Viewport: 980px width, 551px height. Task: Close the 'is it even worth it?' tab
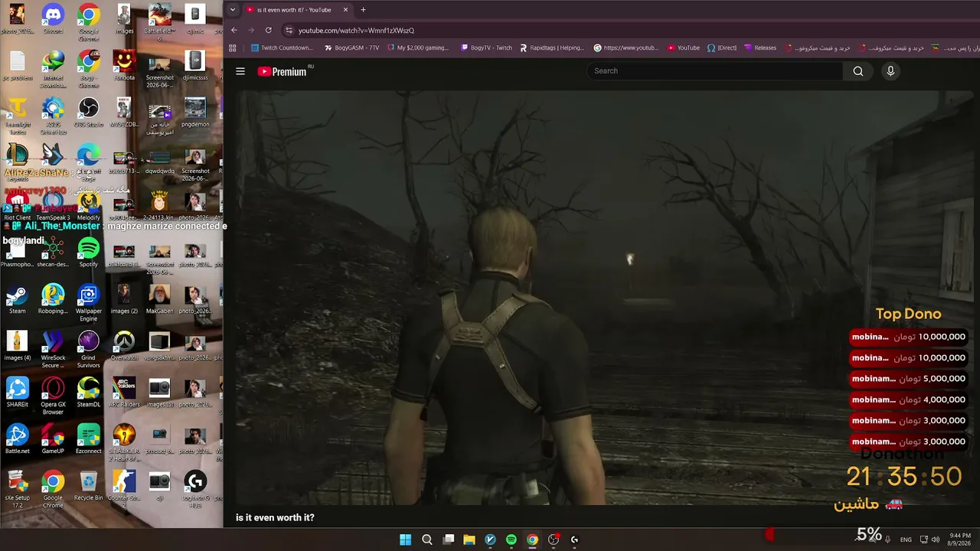pyautogui.click(x=345, y=10)
